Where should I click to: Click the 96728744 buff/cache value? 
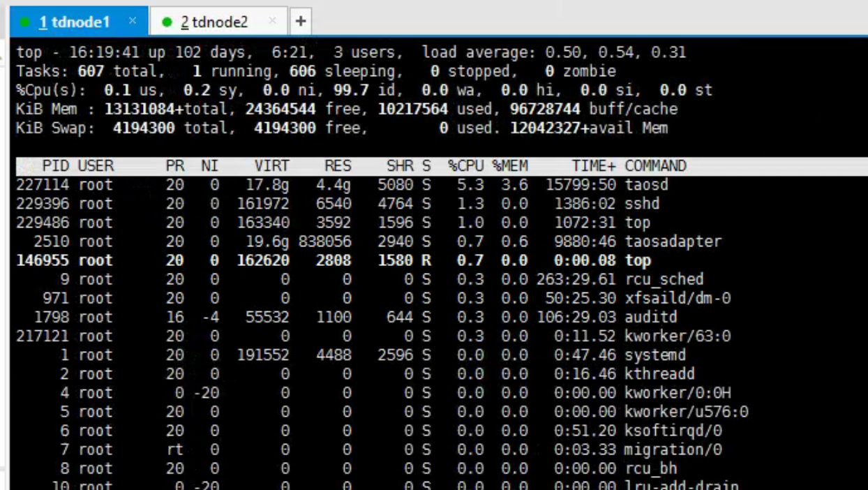(545, 109)
